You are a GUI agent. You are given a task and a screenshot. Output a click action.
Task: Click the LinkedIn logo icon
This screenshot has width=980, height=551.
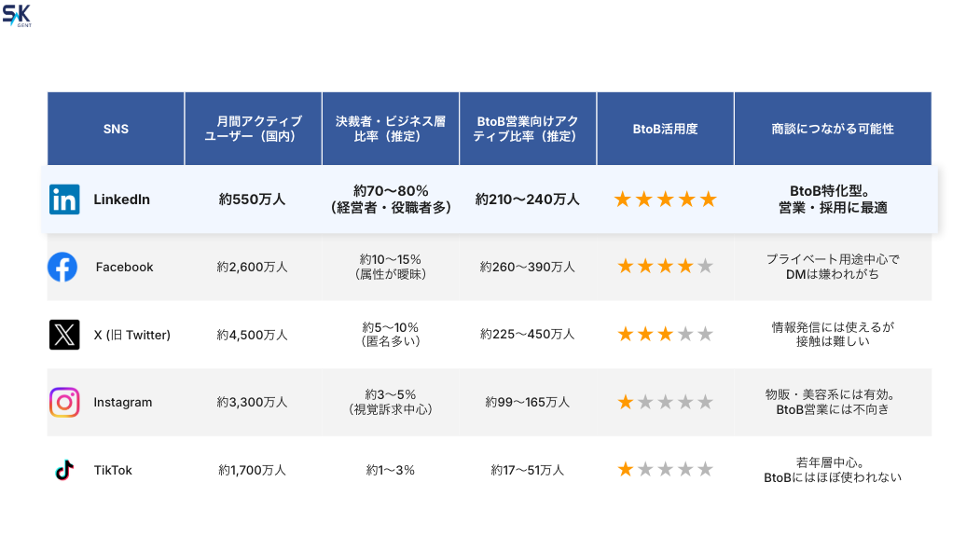[x=64, y=200]
